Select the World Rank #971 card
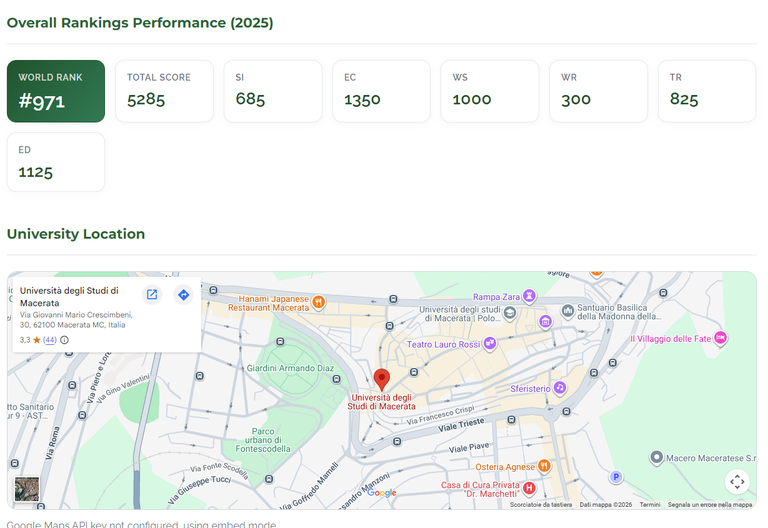The height and width of the screenshot is (528, 768). [56, 91]
